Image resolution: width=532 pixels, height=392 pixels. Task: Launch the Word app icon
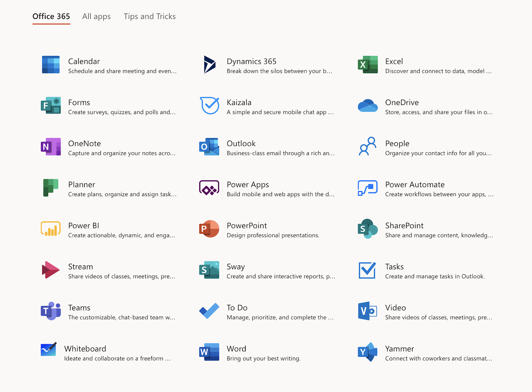point(209,352)
